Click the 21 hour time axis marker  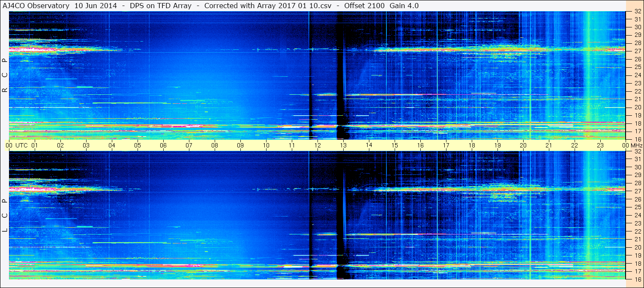point(549,145)
